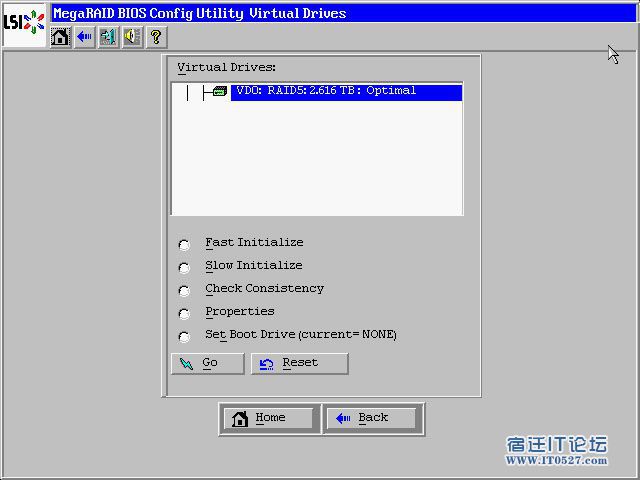The height and width of the screenshot is (480, 640).
Task: Click the Reset button
Action: (300, 363)
